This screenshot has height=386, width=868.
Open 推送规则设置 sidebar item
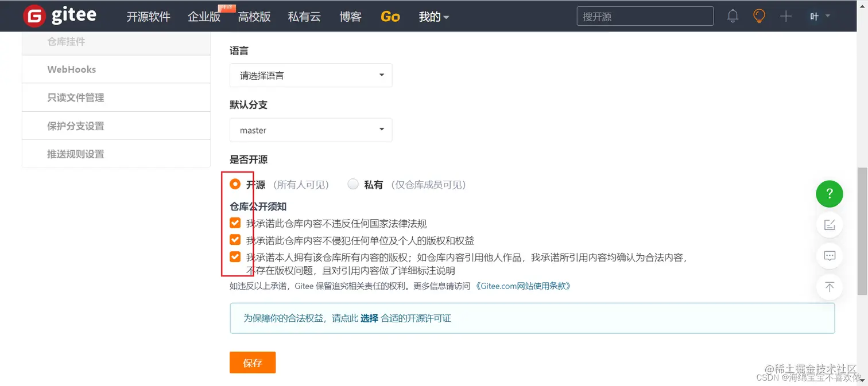tap(116, 154)
